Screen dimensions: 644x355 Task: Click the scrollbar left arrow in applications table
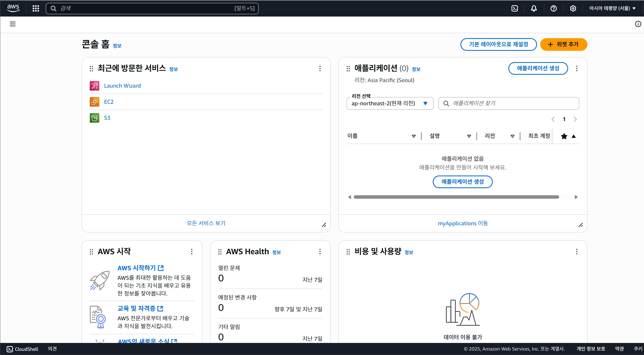point(350,197)
